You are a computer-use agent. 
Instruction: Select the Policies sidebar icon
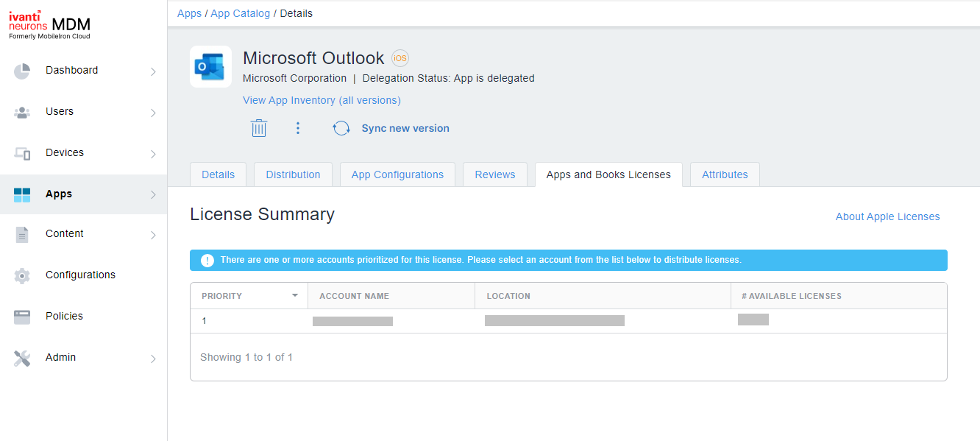pos(22,316)
